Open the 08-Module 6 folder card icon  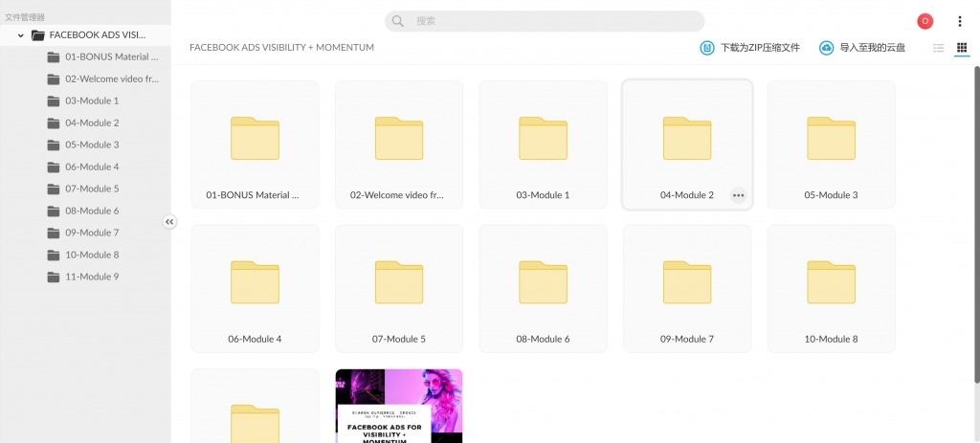pos(544,282)
